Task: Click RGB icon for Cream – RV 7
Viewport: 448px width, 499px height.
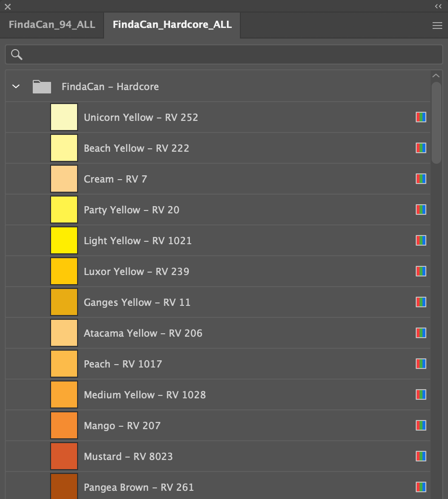Action: pyautogui.click(x=421, y=179)
